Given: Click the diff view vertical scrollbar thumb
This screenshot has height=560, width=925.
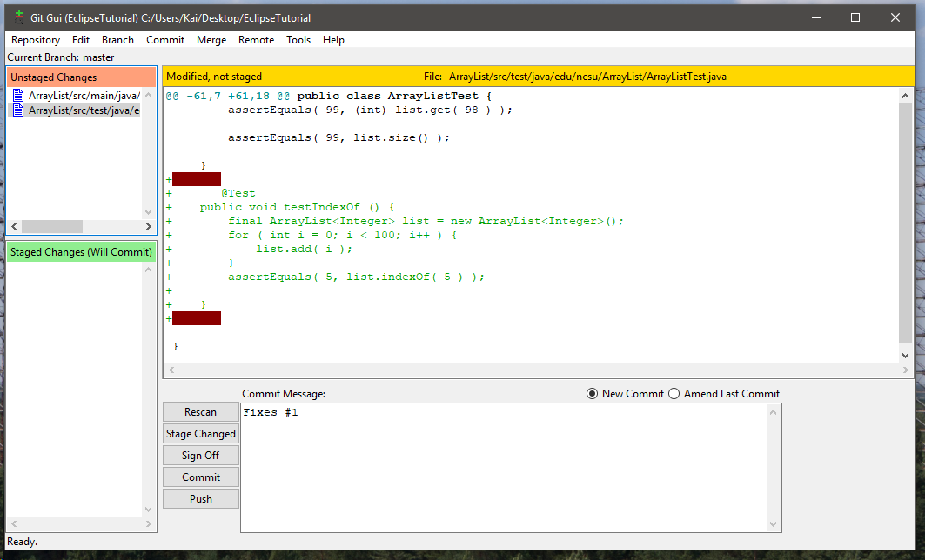Looking at the screenshot, I should coord(905,223).
